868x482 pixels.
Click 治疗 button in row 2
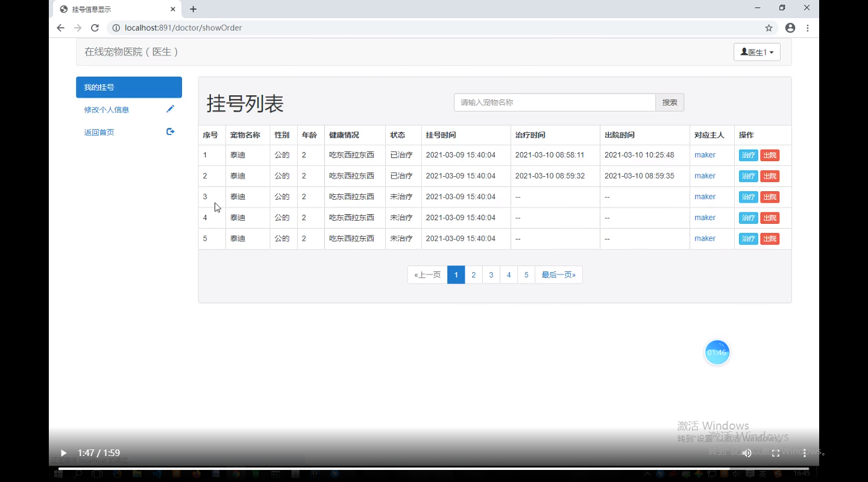coord(749,176)
